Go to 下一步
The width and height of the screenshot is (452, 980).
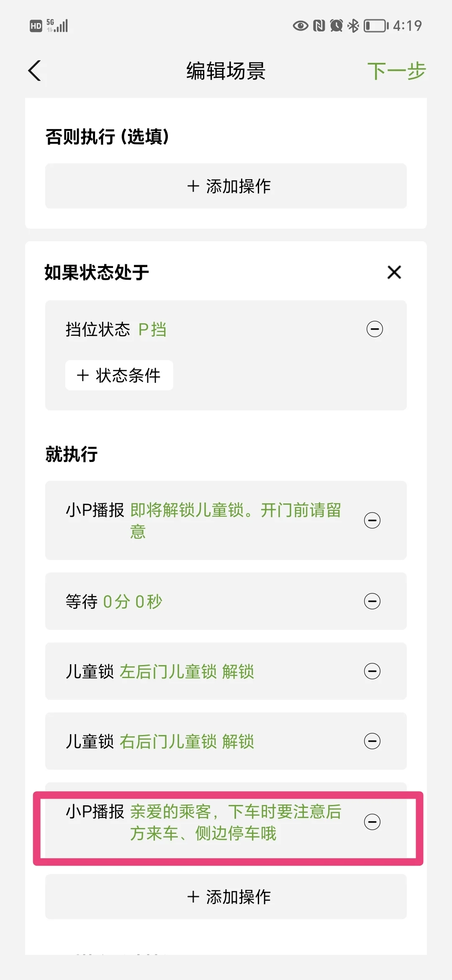(396, 71)
